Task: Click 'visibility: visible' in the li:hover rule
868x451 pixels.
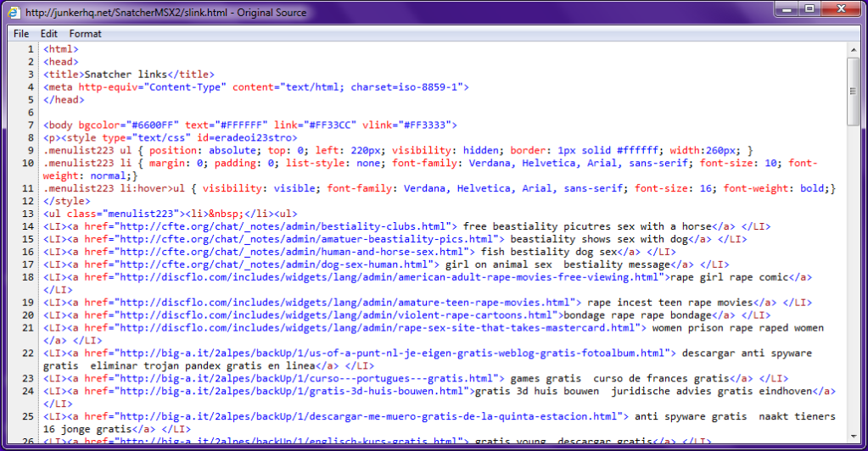Action: [x=260, y=189]
